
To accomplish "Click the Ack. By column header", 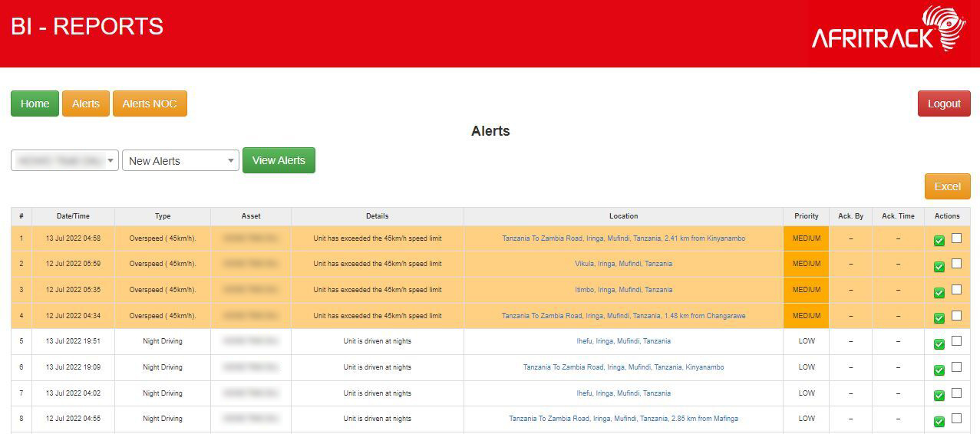I will click(850, 216).
